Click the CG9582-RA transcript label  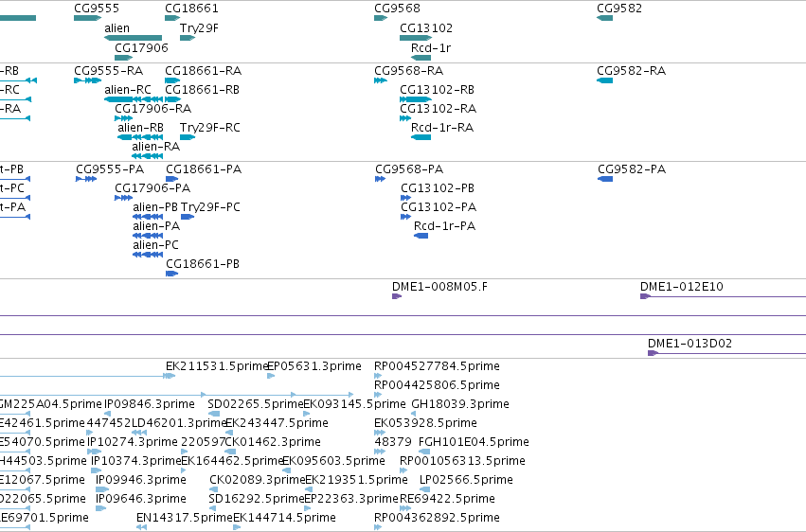click(x=631, y=70)
